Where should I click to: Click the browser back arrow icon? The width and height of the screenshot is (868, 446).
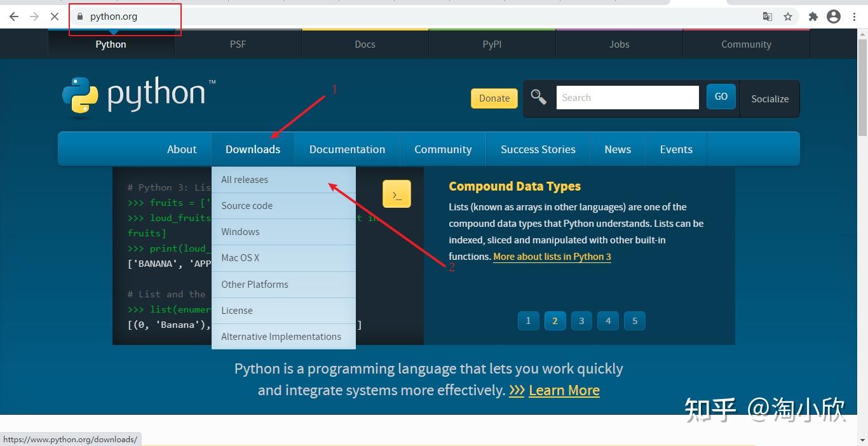pyautogui.click(x=13, y=17)
